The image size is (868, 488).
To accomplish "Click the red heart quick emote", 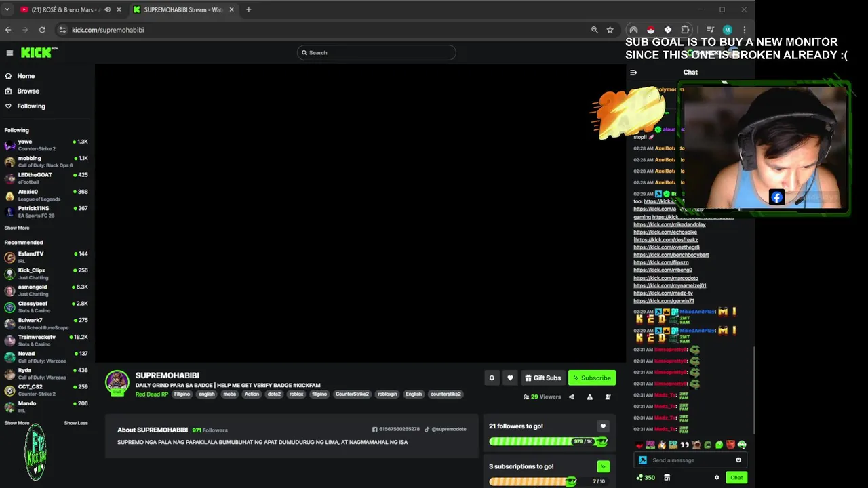I will pyautogui.click(x=639, y=445).
